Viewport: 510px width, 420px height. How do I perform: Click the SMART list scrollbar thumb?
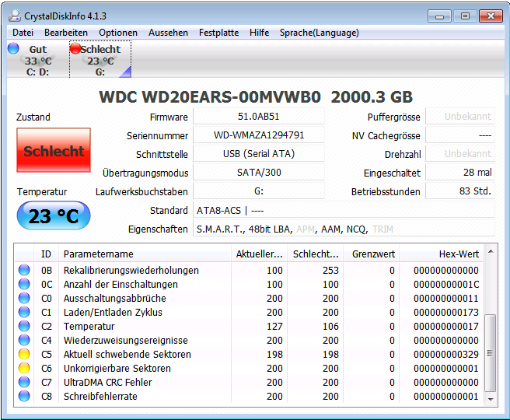click(x=490, y=353)
